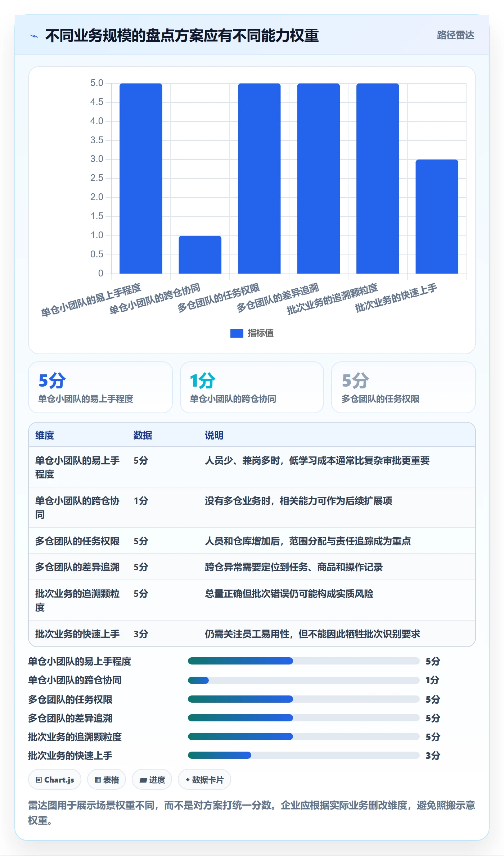Click the 数据 column header
The width and height of the screenshot is (504, 856).
(143, 435)
